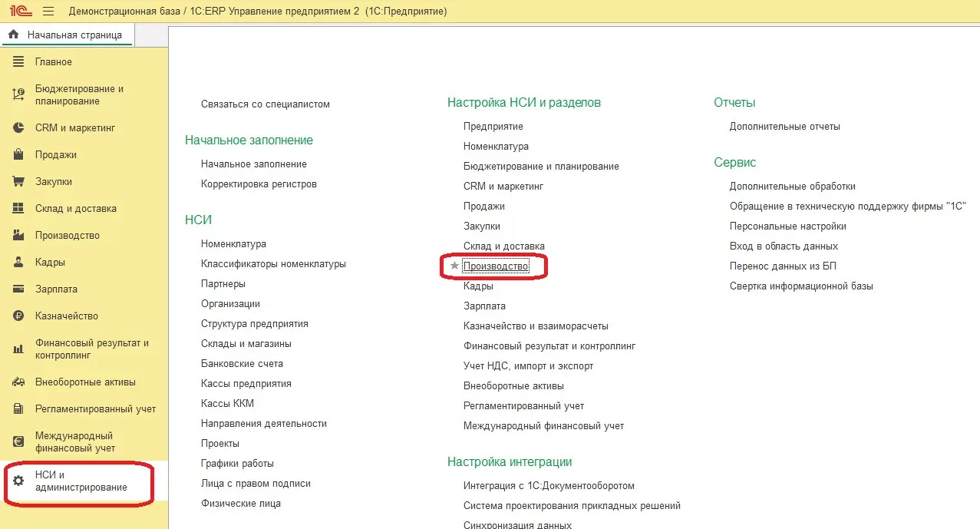Click the Внеоборотные активы truck icon

pos(19,382)
